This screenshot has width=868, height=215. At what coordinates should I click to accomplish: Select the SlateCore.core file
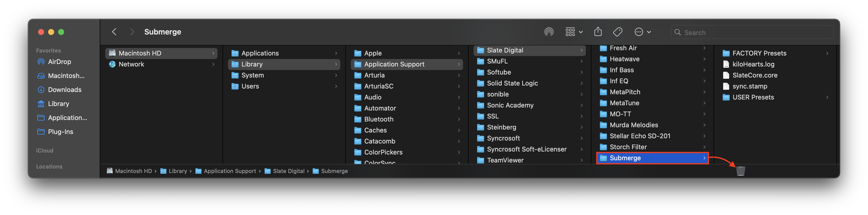point(775,75)
